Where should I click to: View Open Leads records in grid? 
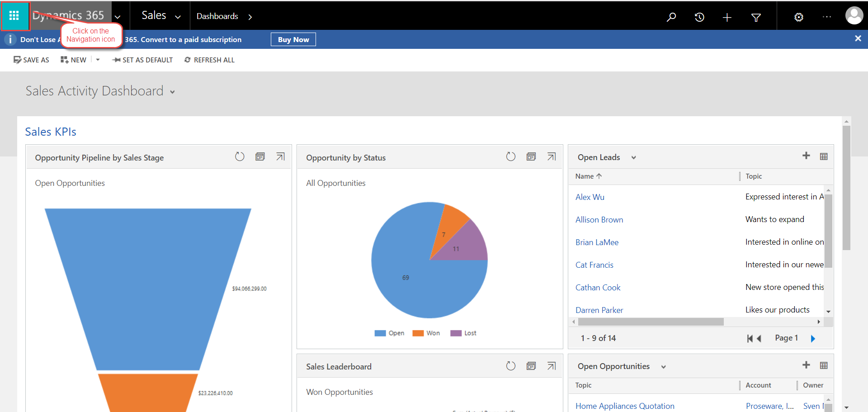[824, 156]
